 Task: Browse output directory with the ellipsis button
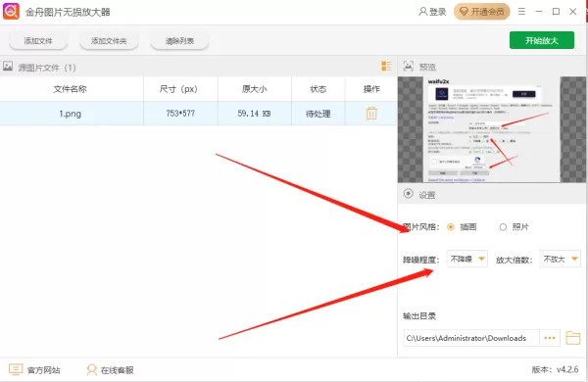[550, 338]
